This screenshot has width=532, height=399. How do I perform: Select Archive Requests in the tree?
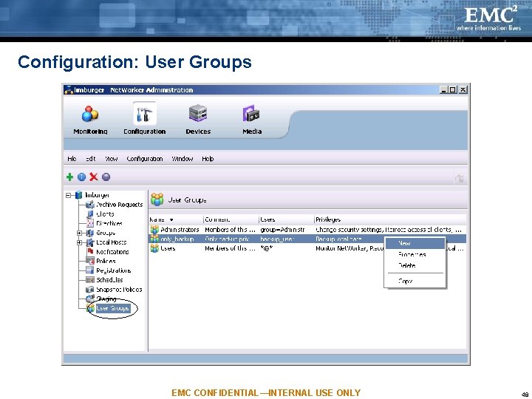(120, 205)
